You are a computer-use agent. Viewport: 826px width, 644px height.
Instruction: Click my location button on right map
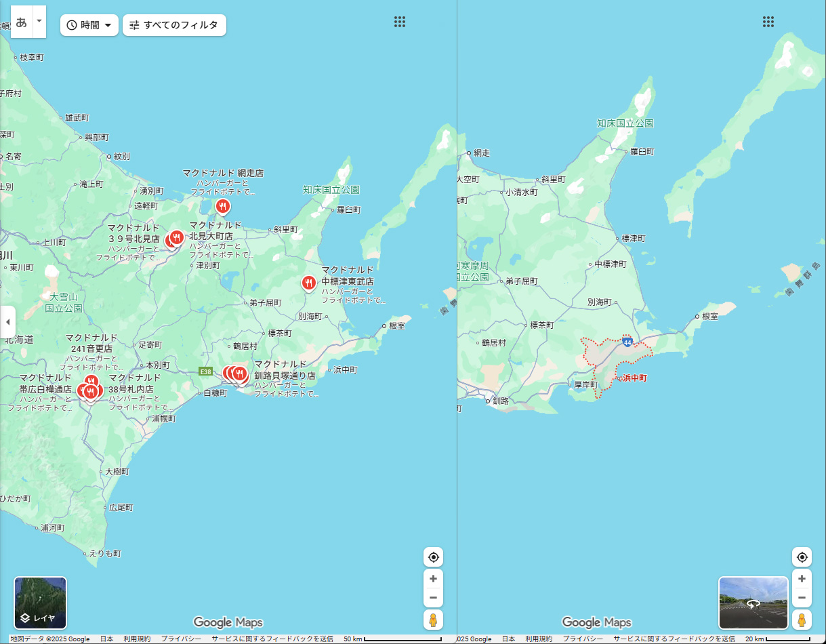point(802,557)
